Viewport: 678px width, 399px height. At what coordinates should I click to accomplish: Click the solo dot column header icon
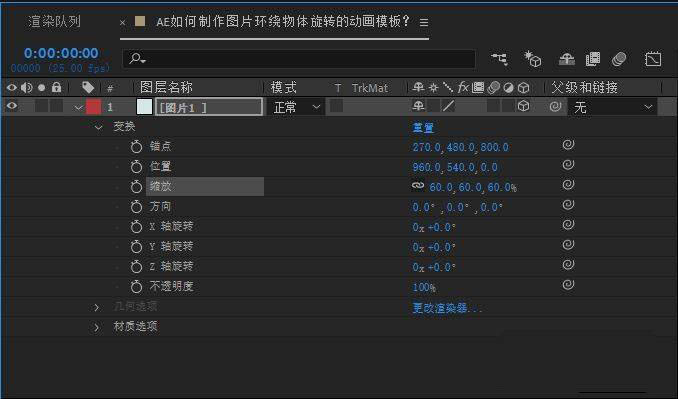click(42, 88)
